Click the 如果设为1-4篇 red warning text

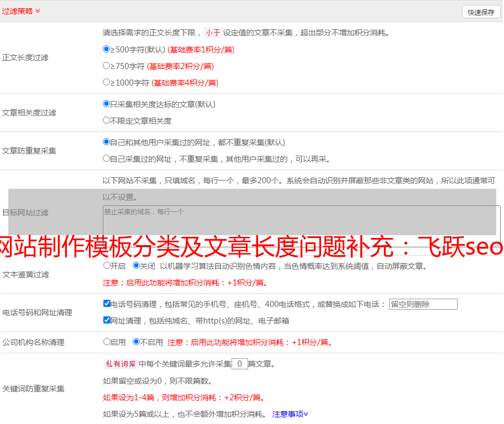185,397
